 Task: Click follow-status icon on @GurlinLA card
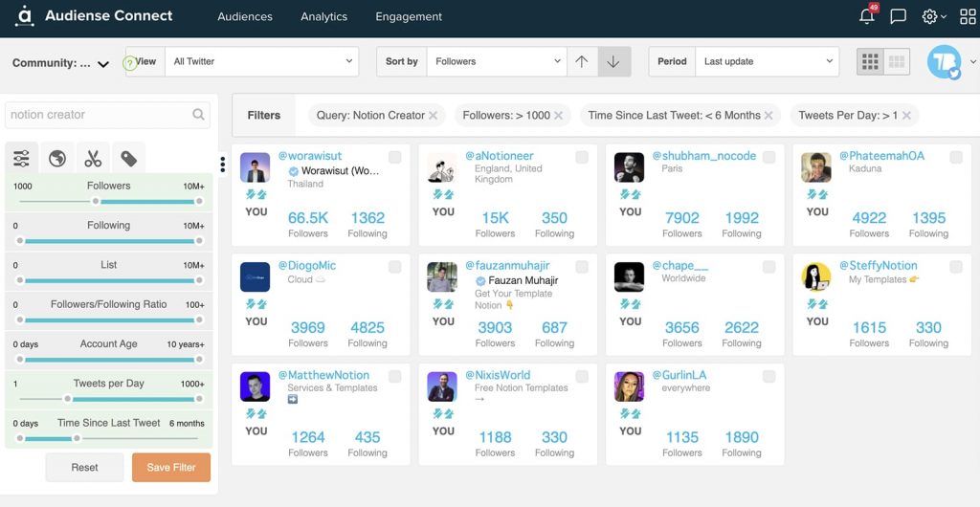click(x=631, y=414)
